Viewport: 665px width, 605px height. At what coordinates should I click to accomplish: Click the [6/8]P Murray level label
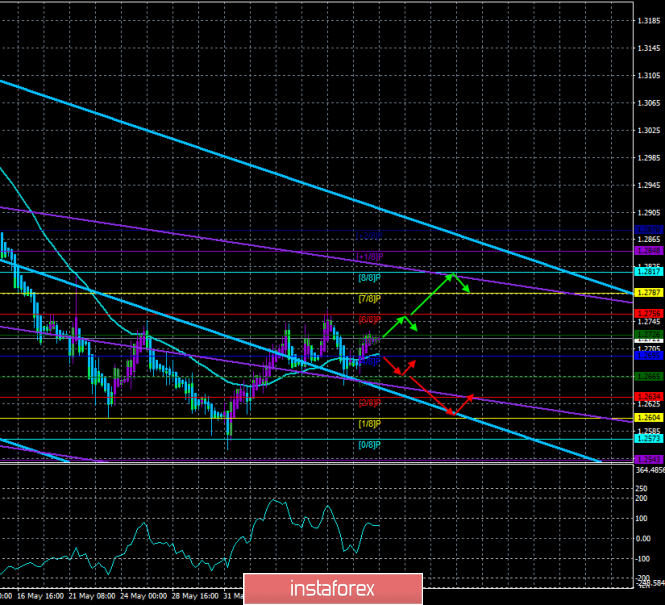click(369, 319)
